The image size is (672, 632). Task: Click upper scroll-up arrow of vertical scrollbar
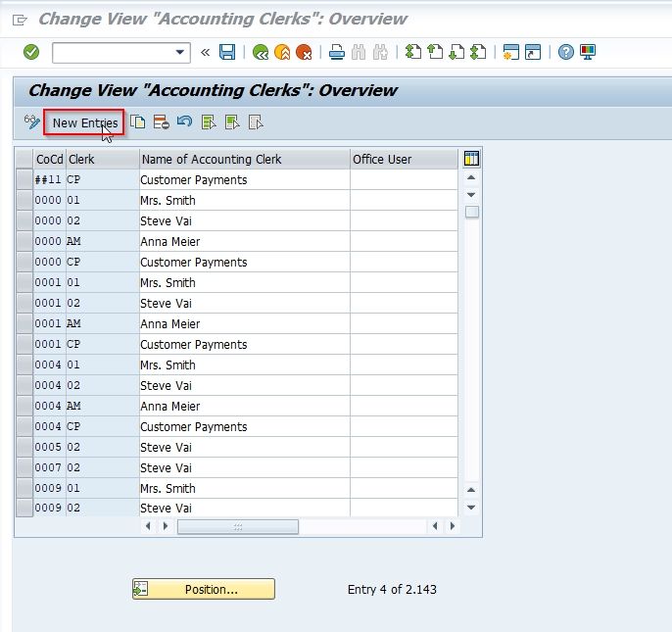point(471,177)
